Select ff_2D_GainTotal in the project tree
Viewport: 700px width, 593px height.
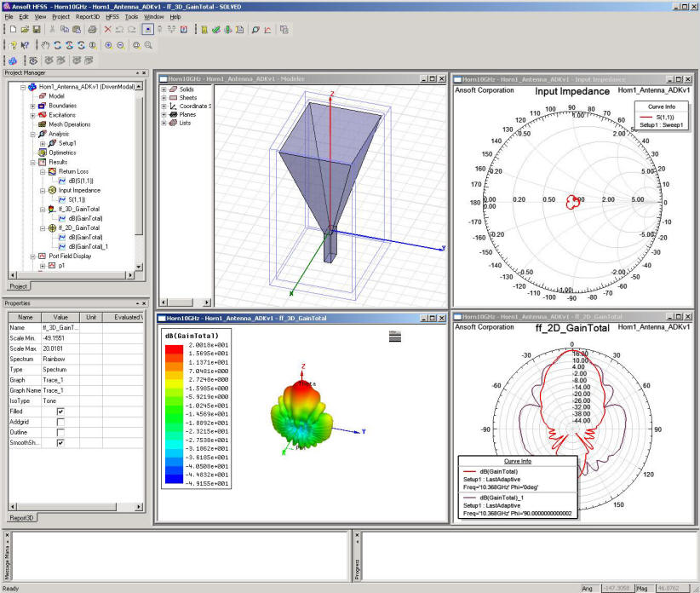click(79, 227)
